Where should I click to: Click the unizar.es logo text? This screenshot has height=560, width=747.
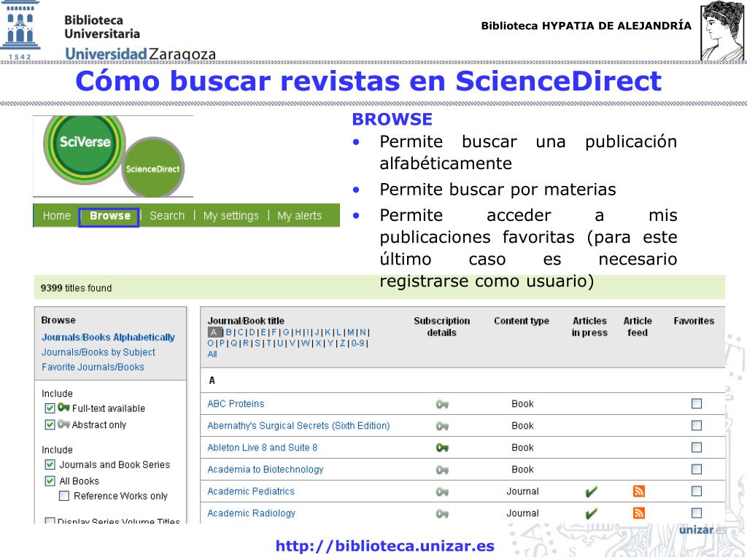point(703,530)
